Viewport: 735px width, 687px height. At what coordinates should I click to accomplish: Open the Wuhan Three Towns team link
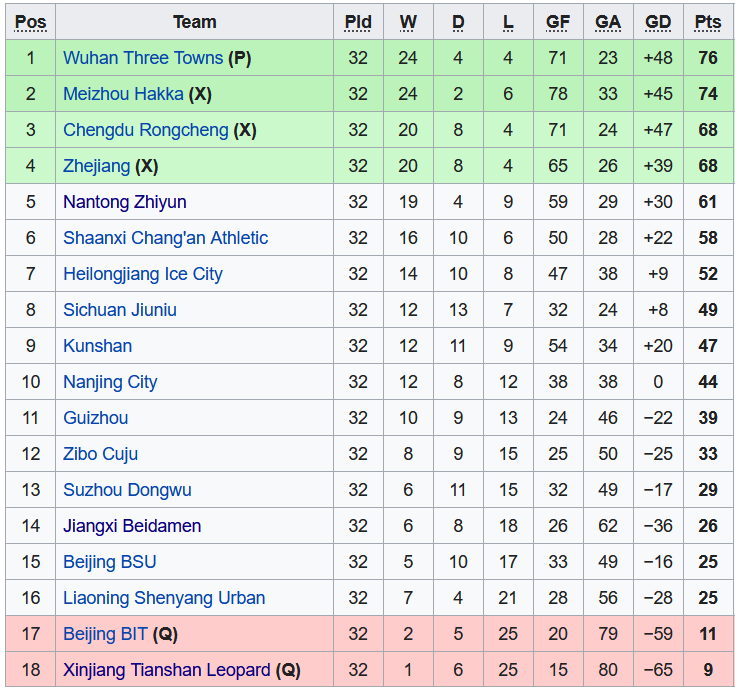pos(142,58)
